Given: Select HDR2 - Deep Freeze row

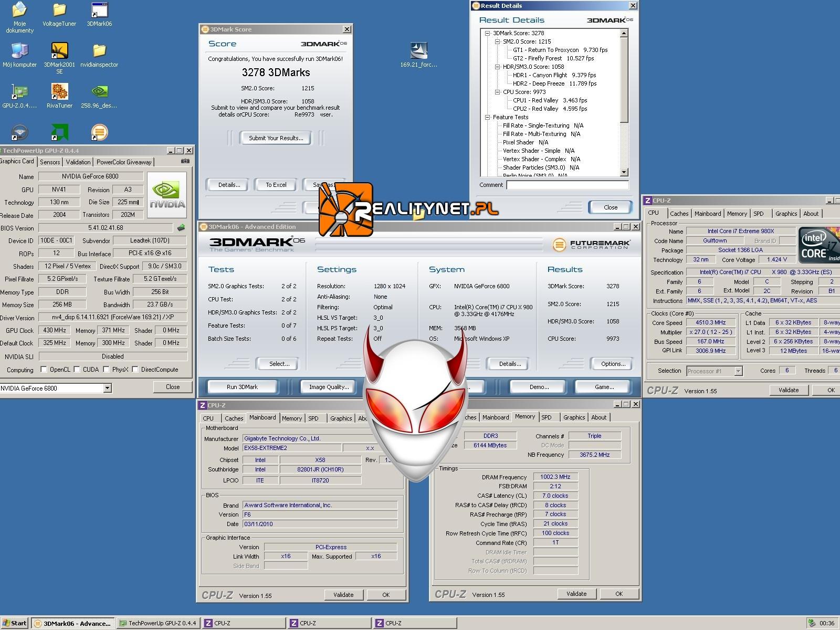Looking at the screenshot, I should point(554,83).
